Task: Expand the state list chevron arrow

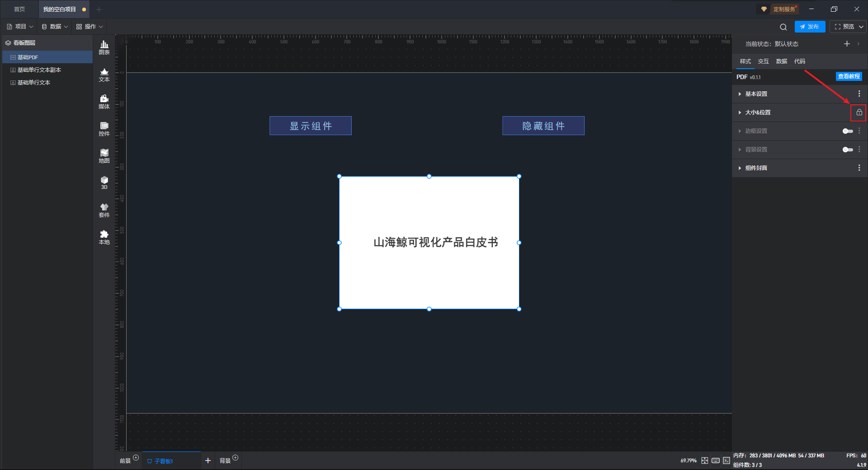Action: tap(858, 44)
